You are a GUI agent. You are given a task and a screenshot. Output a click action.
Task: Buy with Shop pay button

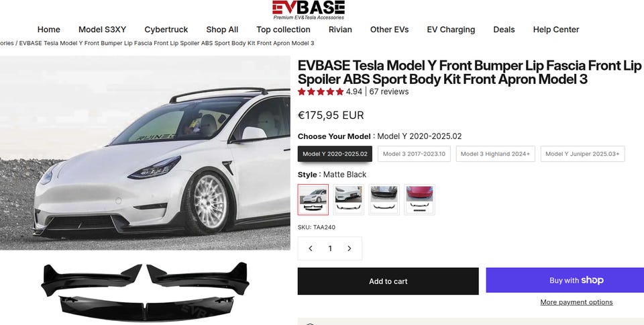coord(565,280)
